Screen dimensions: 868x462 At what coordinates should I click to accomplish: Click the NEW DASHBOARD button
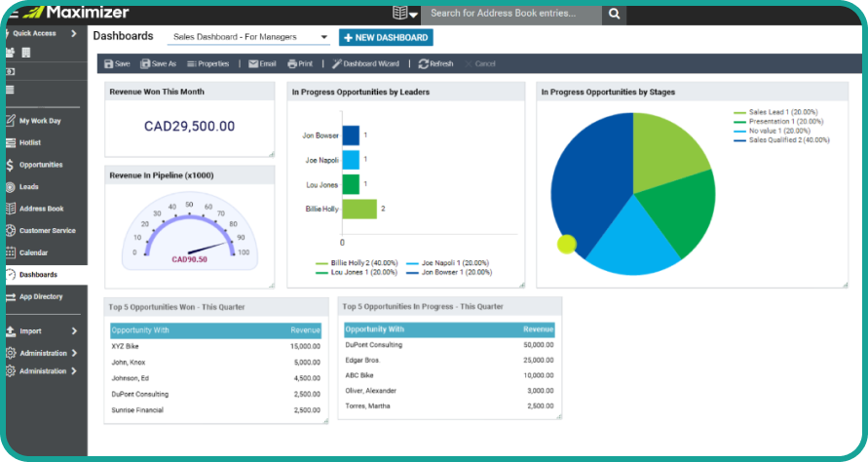(386, 38)
